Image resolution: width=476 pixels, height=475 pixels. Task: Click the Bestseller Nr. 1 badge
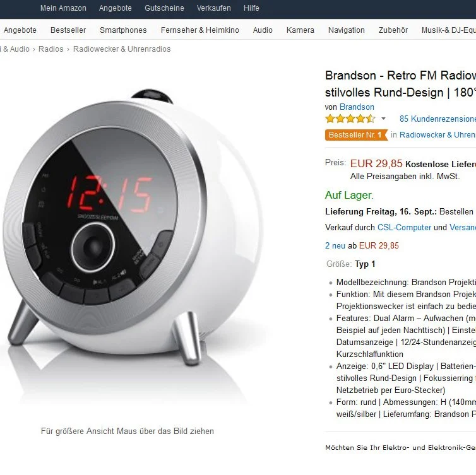pyautogui.click(x=357, y=134)
